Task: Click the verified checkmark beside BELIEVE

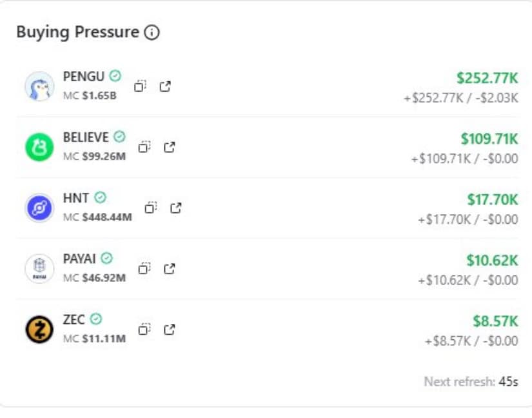Action: click(x=119, y=137)
